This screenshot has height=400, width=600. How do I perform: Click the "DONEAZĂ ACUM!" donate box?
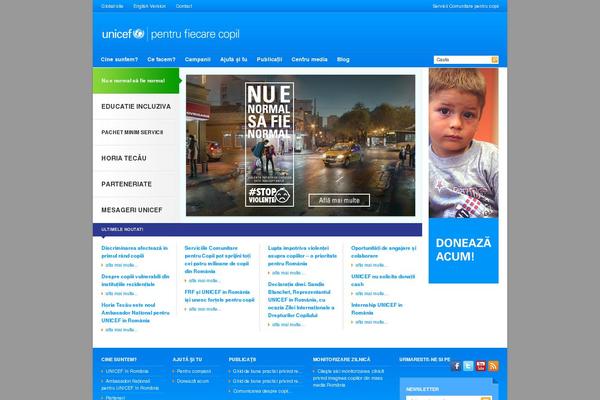coord(463,250)
